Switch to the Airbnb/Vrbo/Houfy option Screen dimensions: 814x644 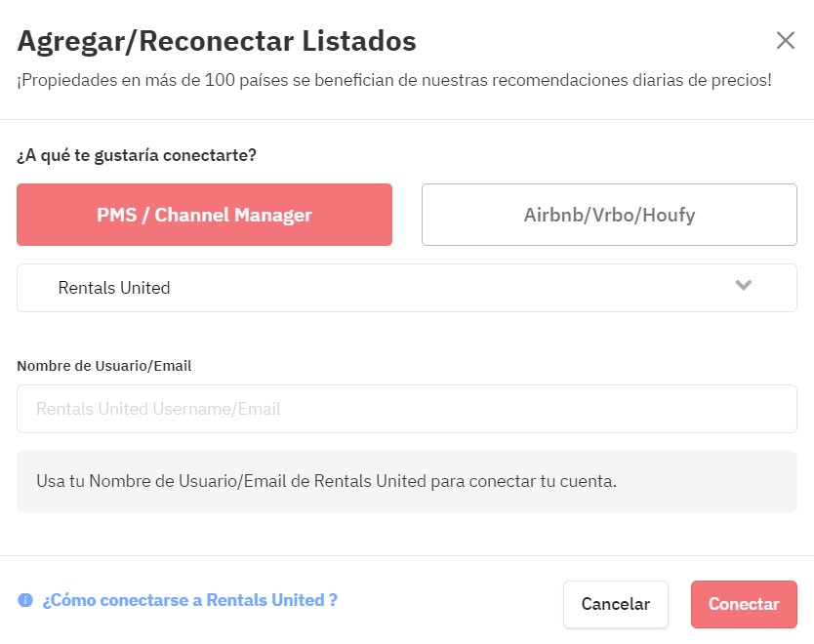click(x=609, y=215)
